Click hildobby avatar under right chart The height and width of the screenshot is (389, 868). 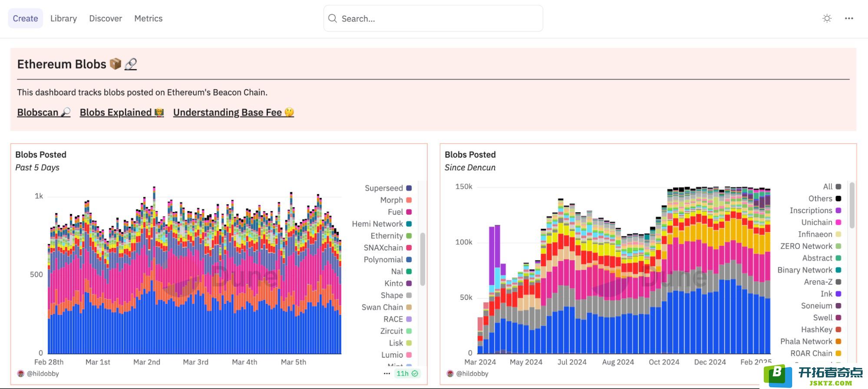point(450,373)
